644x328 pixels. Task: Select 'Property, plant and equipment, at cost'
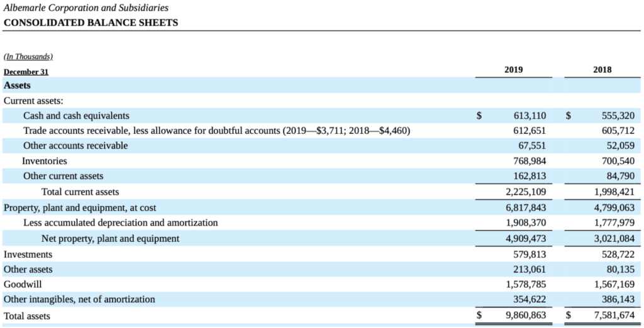[x=80, y=208]
